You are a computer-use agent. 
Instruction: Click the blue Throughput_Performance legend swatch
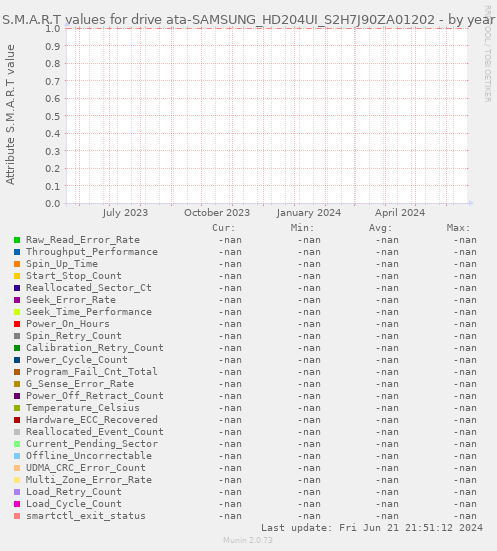[x=17, y=252]
